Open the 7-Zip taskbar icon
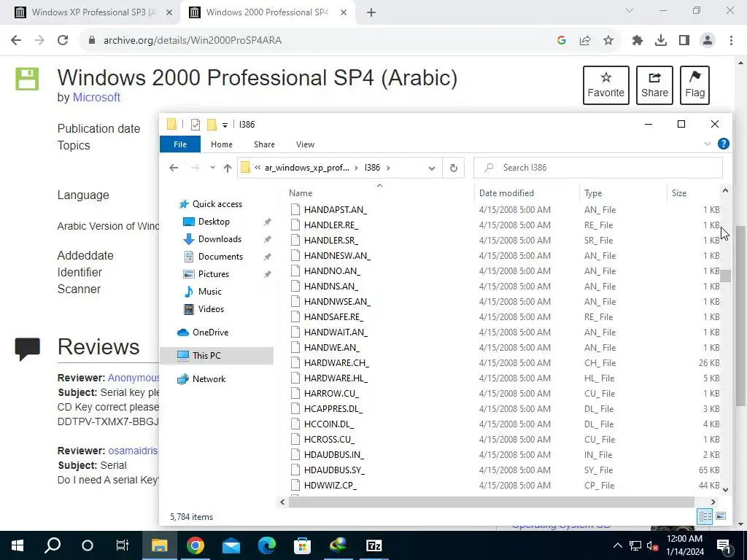Screen dimensions: 747x560 pyautogui.click(x=374, y=545)
